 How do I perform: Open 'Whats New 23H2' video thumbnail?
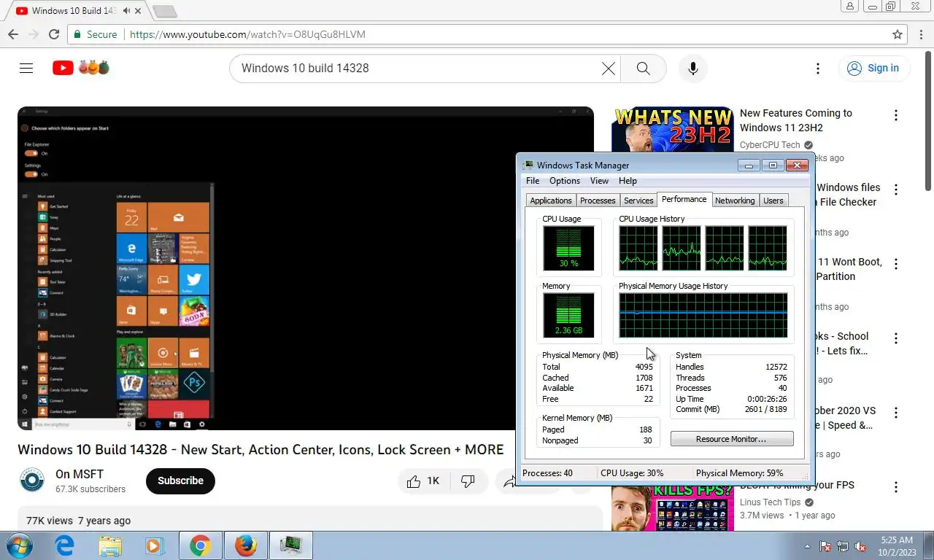point(672,128)
